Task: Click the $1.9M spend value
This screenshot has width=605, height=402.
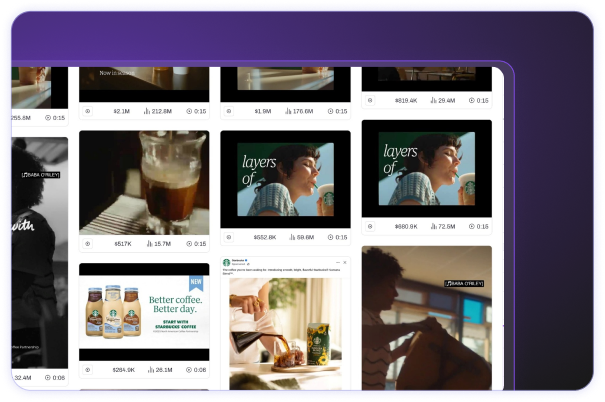Action: (x=263, y=112)
